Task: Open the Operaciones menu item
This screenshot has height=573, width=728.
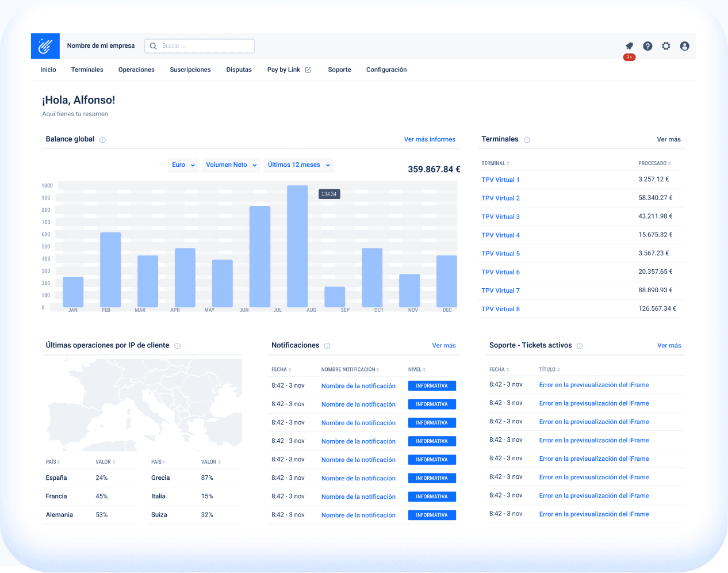Action: click(x=136, y=70)
